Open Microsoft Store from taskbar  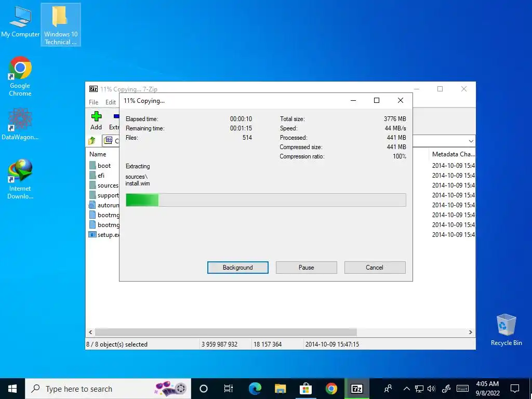305,389
